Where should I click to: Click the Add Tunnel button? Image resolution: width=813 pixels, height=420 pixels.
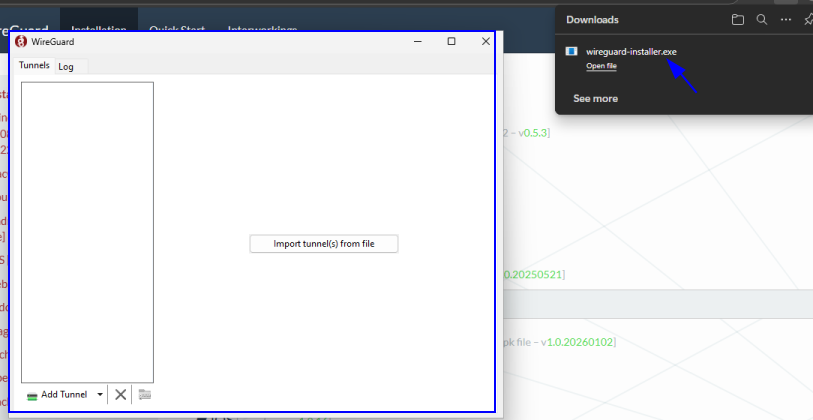point(58,395)
